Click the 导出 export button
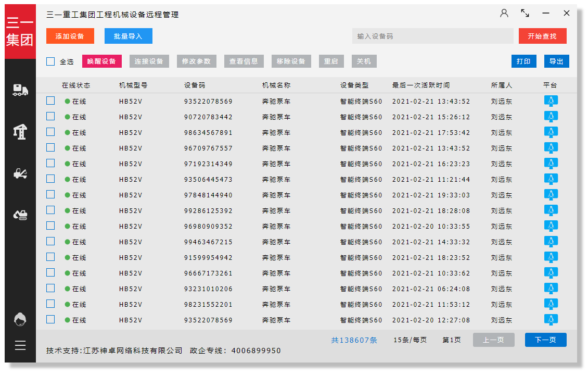Viewport: 588px width, 375px height. pyautogui.click(x=556, y=61)
